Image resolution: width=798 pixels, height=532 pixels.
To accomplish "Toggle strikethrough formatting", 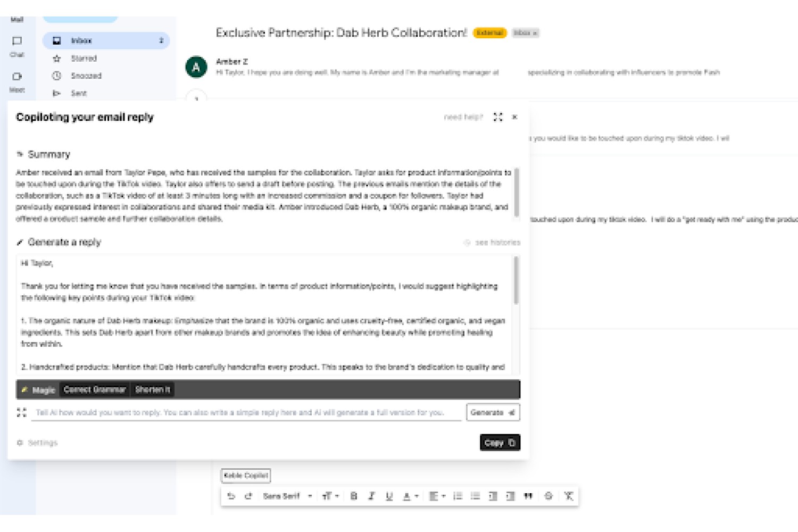I will click(x=548, y=496).
